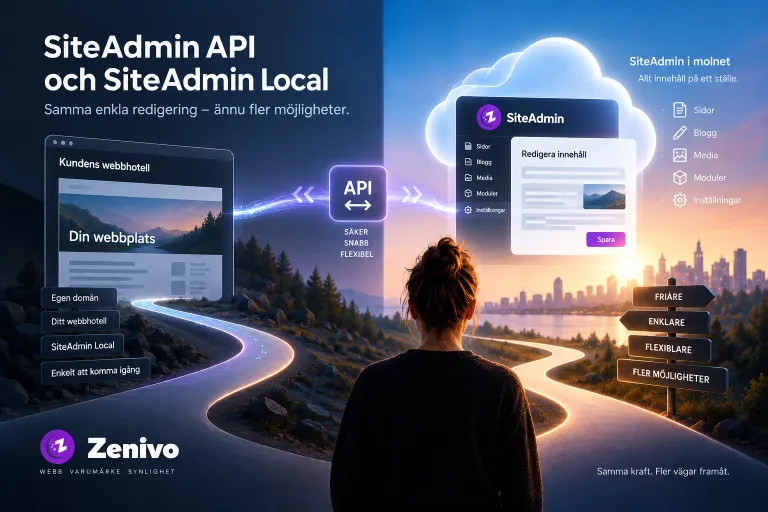The width and height of the screenshot is (768, 512).
Task: Click the Sidor page icon in SiteAdmin sidebar
Action: click(468, 146)
